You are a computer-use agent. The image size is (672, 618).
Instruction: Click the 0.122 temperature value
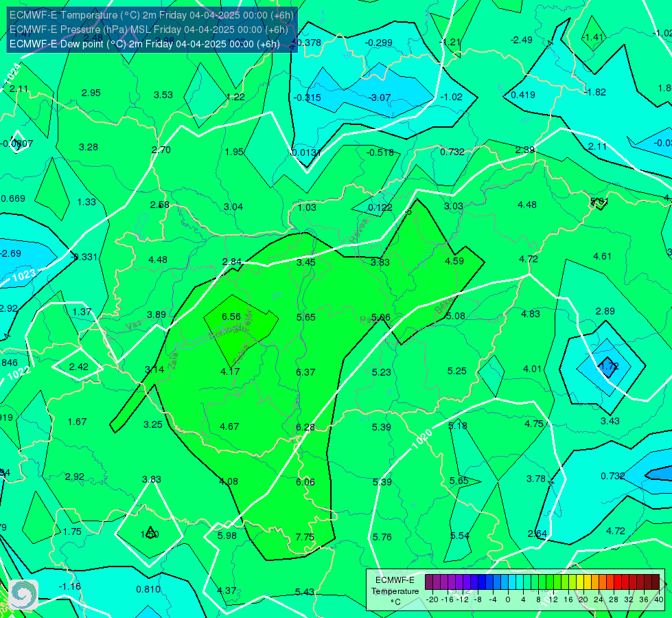tap(380, 207)
